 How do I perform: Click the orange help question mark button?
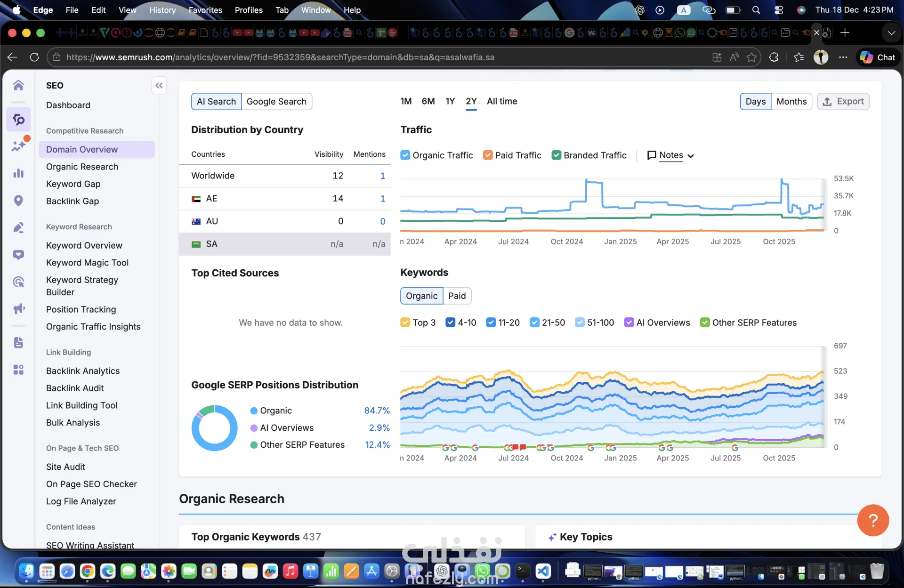coord(872,520)
